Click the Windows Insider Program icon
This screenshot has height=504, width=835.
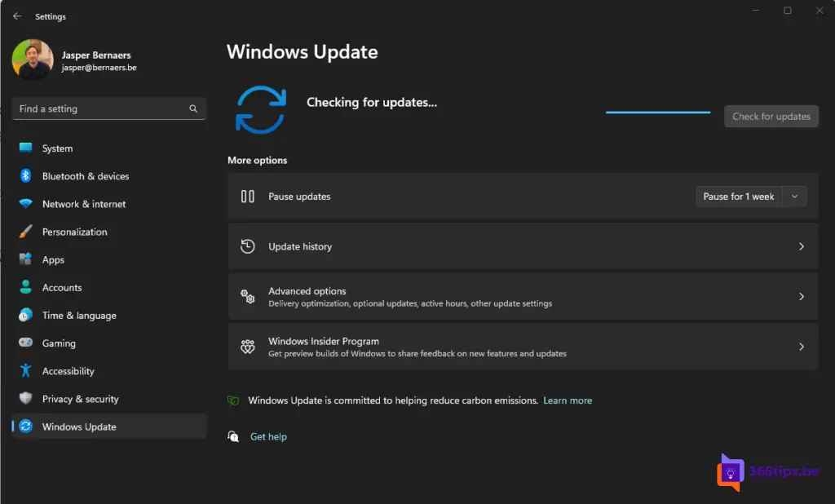248,347
